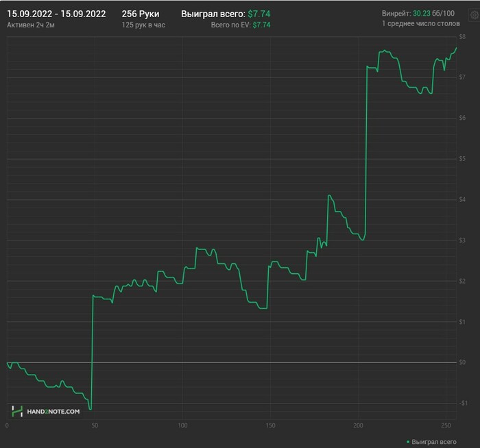Screen dimensions: 480x448
Task: Click the $3 y-axis label
Action: point(462,240)
